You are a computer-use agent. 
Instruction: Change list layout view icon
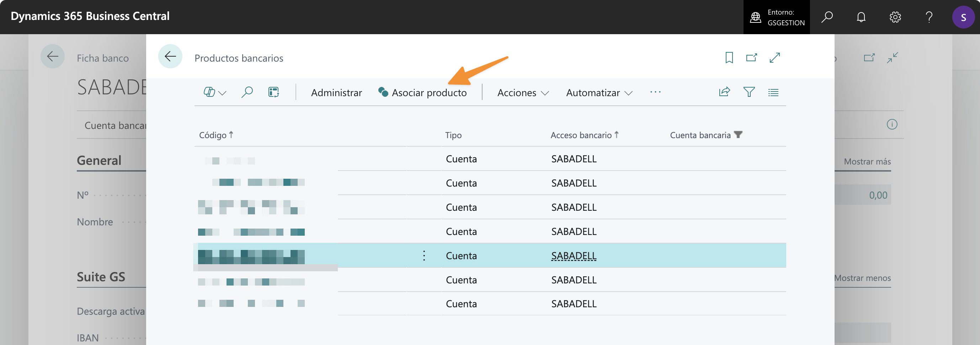(x=773, y=92)
